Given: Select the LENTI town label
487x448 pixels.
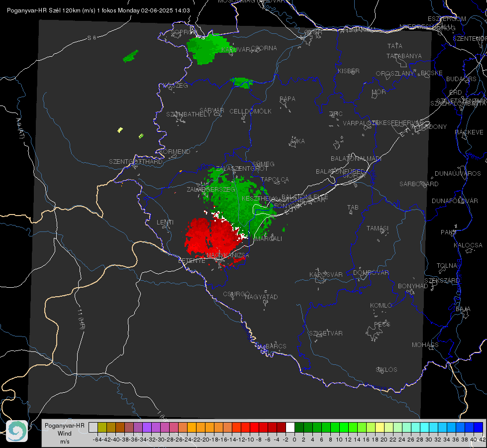Looking at the screenshot, I should point(165,223).
